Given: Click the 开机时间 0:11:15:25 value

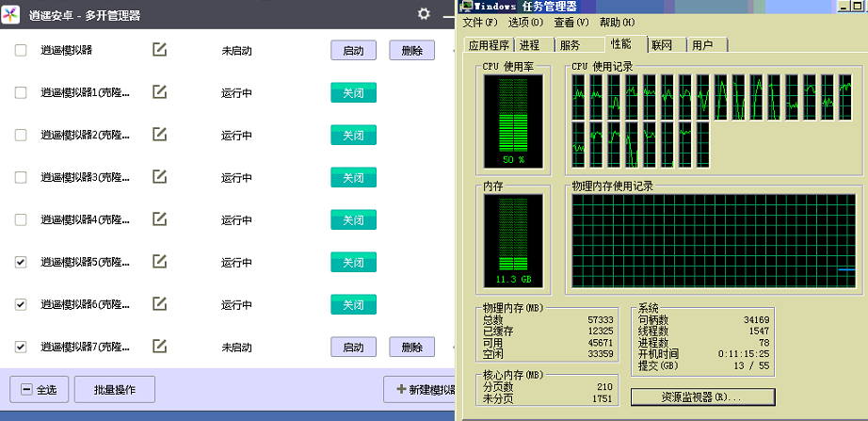Looking at the screenshot, I should pyautogui.click(x=744, y=353).
